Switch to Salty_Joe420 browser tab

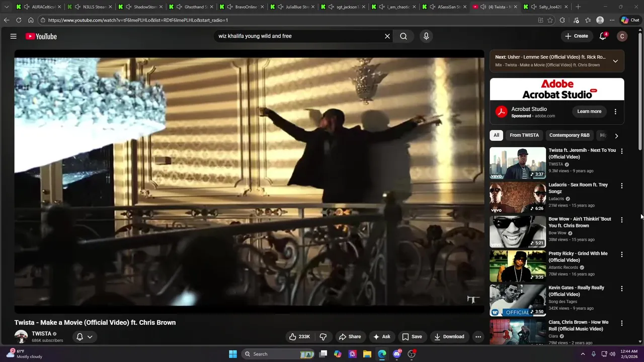[546, 7]
